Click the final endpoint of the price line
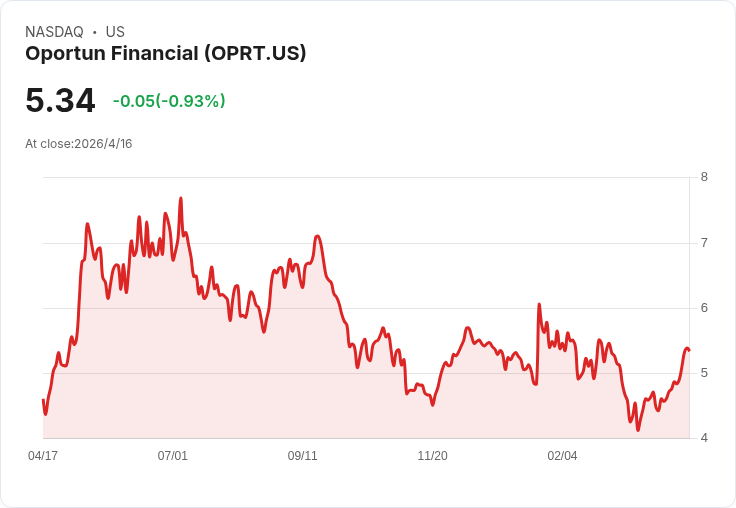The height and width of the screenshot is (508, 736). [689, 350]
